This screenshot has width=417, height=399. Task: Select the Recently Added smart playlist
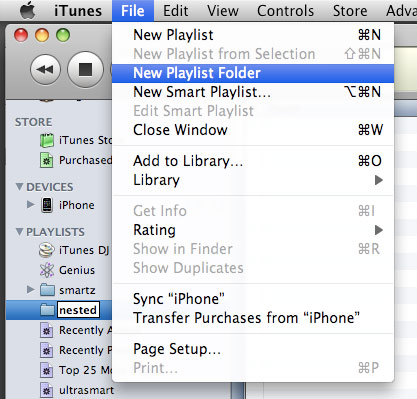[59, 330]
